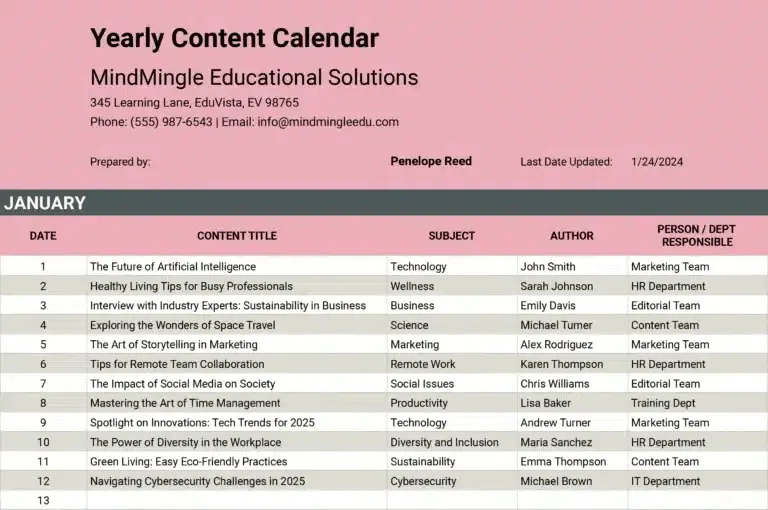Screen dimensions: 768x510
Task: Select the Penelope Reed prepared-by cell
Action: tap(431, 161)
